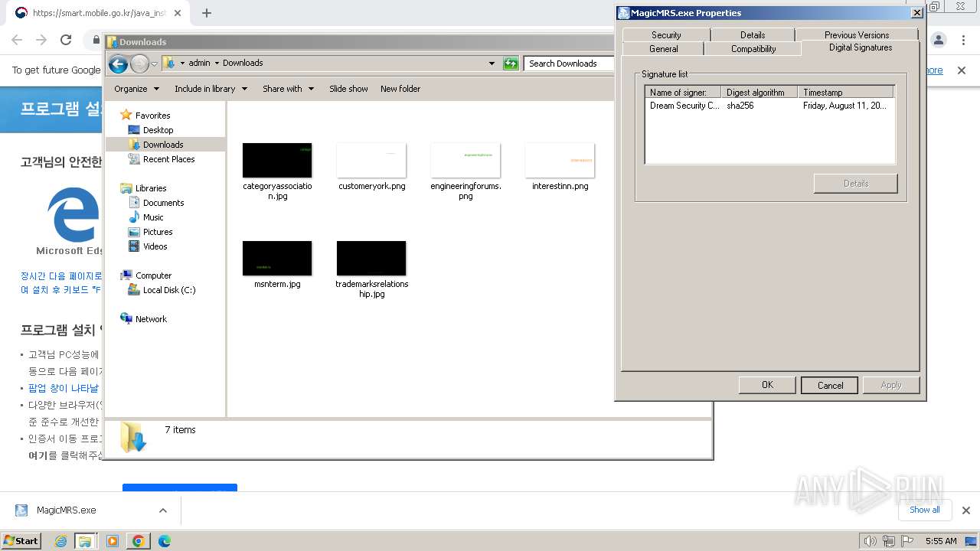Dismiss the Google info bar
The height and width of the screenshot is (551, 980).
[962, 70]
